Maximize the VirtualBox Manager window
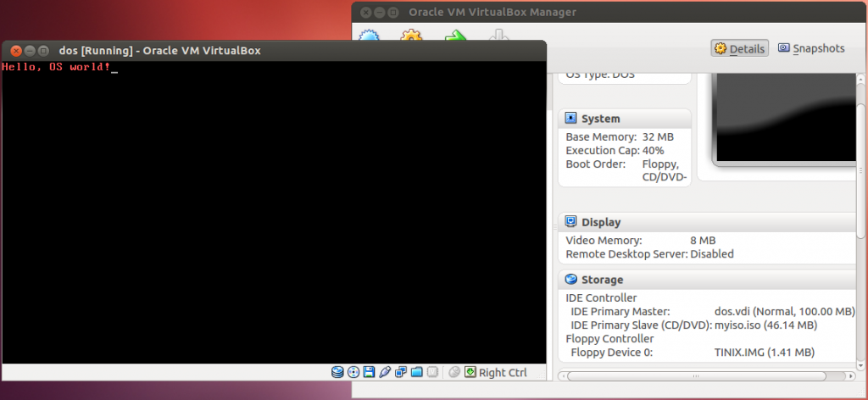The width and height of the screenshot is (868, 400). (392, 12)
